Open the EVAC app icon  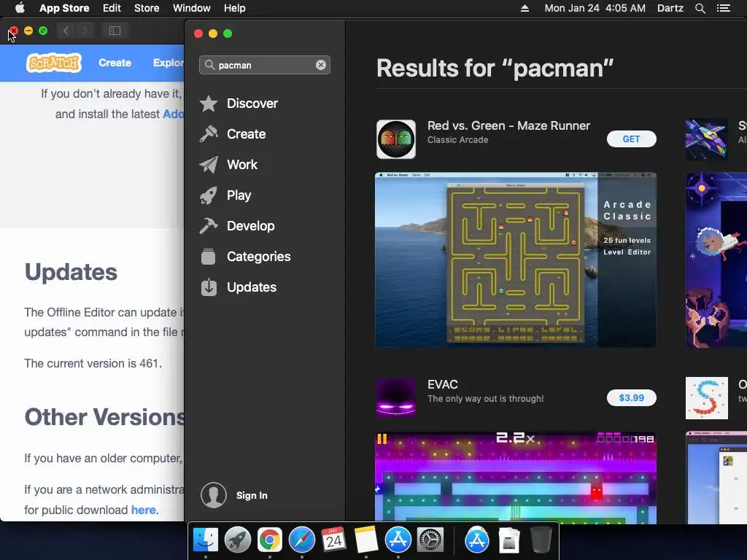[396, 398]
